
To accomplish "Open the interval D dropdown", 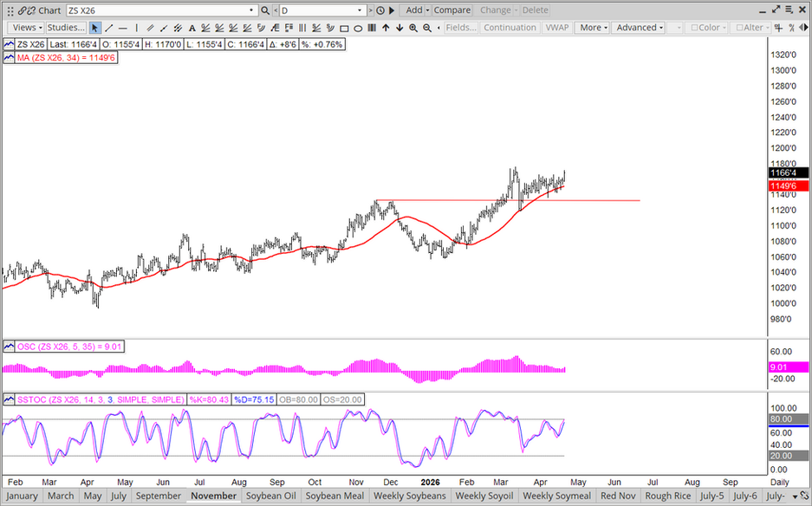I will tap(360, 10).
